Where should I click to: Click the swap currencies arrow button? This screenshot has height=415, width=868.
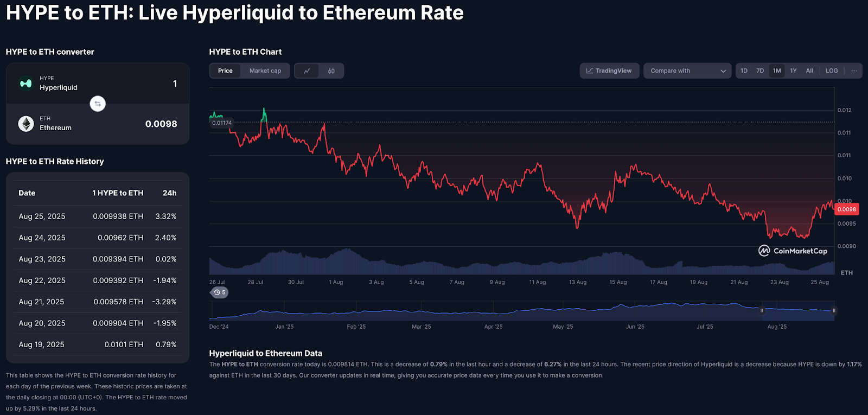click(x=98, y=104)
